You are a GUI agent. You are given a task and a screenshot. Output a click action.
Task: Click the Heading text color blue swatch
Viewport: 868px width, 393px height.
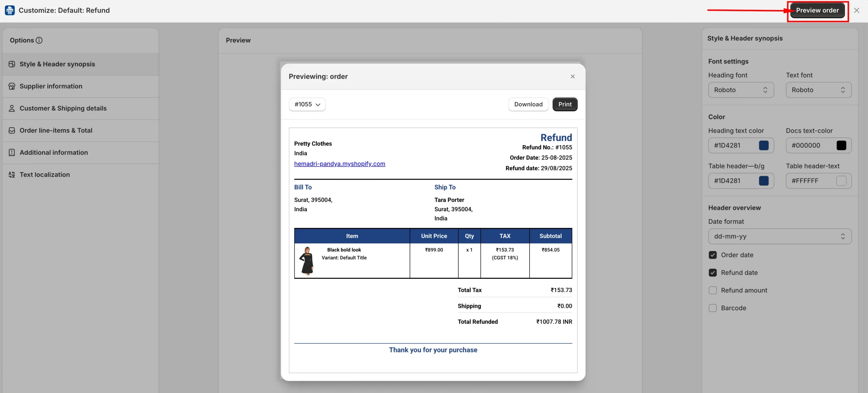[764, 145]
